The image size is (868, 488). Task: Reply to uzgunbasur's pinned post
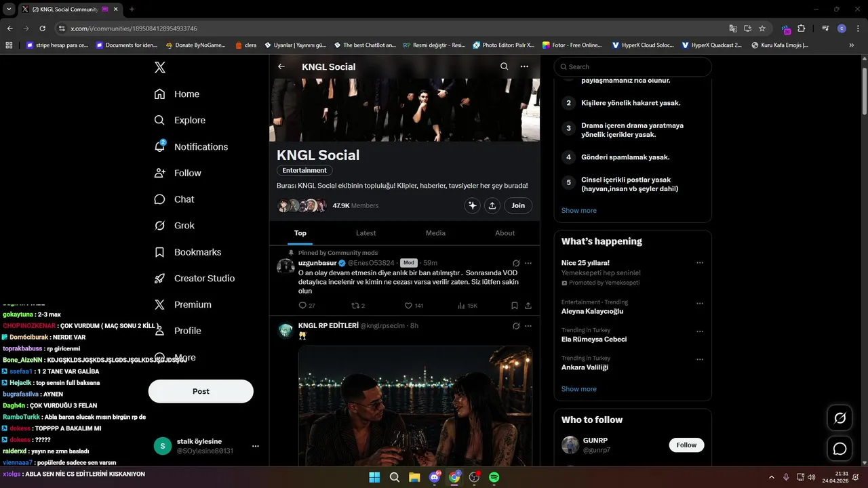307,306
